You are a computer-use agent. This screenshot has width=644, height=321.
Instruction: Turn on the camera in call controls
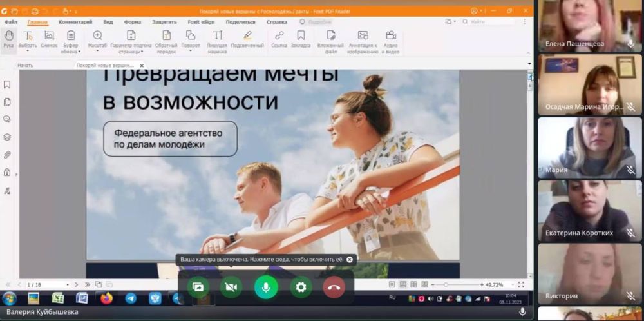231,287
